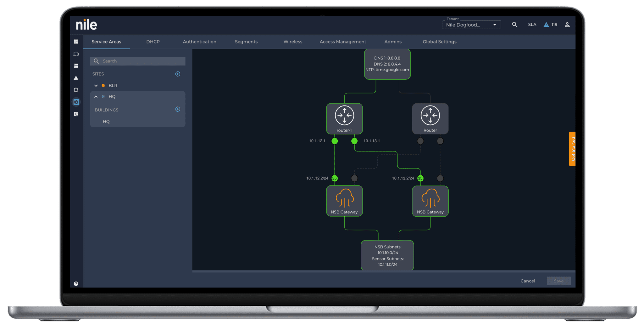Add a new building with plus icon
Image resolution: width=644 pixels, height=330 pixels.
click(x=178, y=109)
